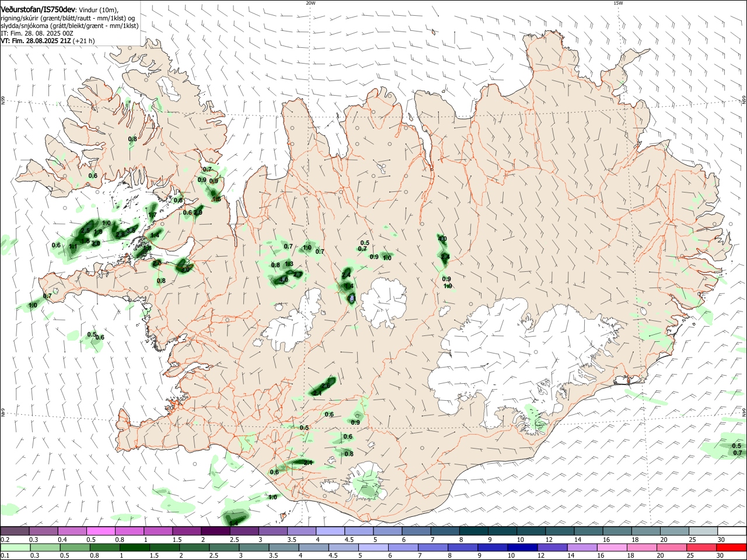Click the '15W' longitude label
This screenshot has width=747, height=560.
pos(618,3)
